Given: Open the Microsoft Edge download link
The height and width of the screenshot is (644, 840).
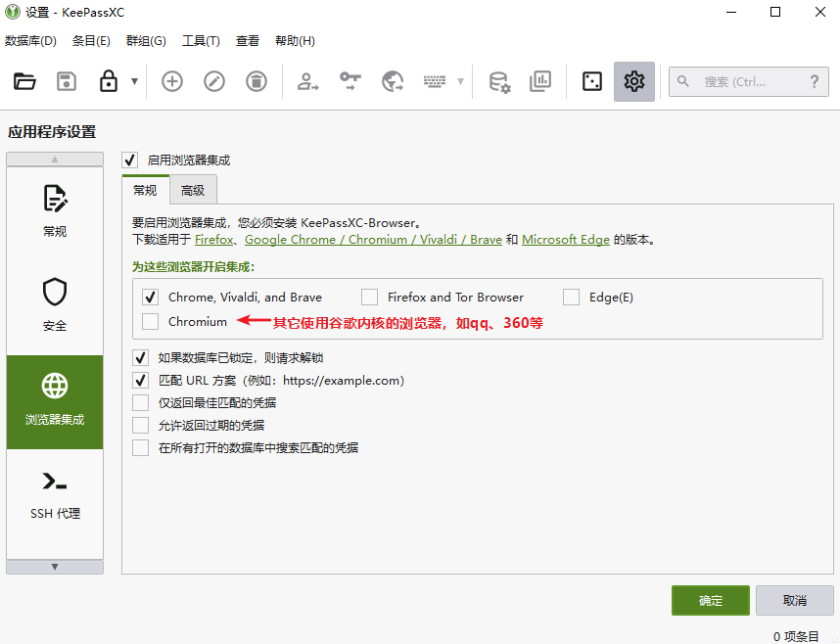Looking at the screenshot, I should tap(566, 240).
